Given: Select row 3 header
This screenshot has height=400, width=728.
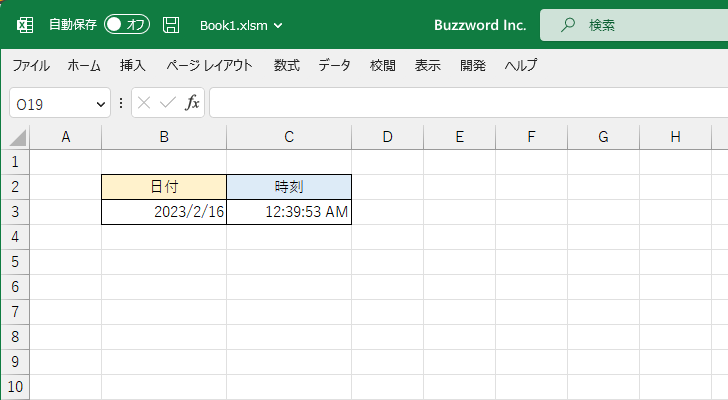Looking at the screenshot, I should (15, 212).
